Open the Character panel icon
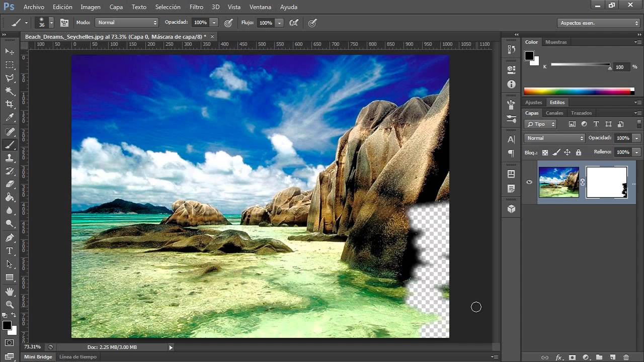This screenshot has width=644, height=362. pyautogui.click(x=511, y=139)
